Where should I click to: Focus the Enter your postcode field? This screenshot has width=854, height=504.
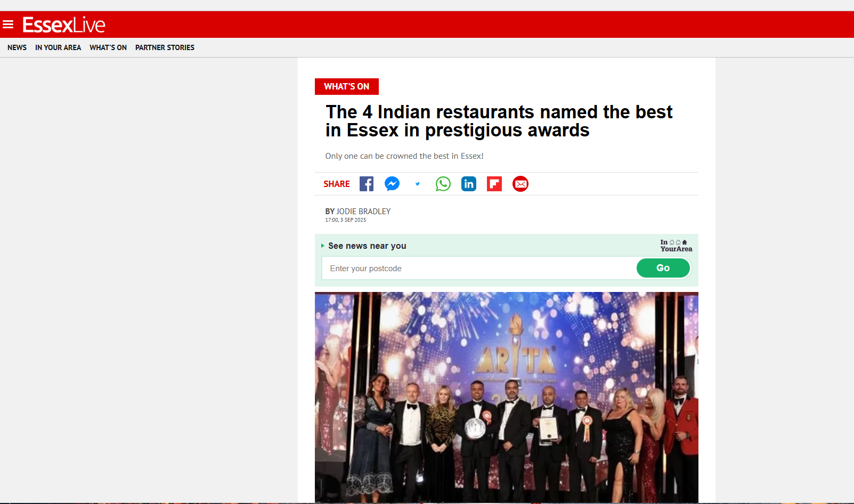(479, 268)
